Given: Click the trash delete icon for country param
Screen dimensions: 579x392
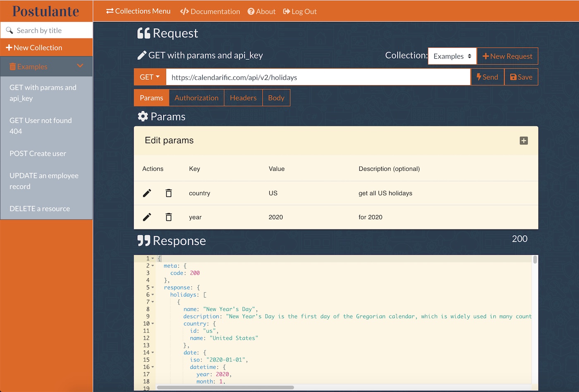Looking at the screenshot, I should point(169,193).
